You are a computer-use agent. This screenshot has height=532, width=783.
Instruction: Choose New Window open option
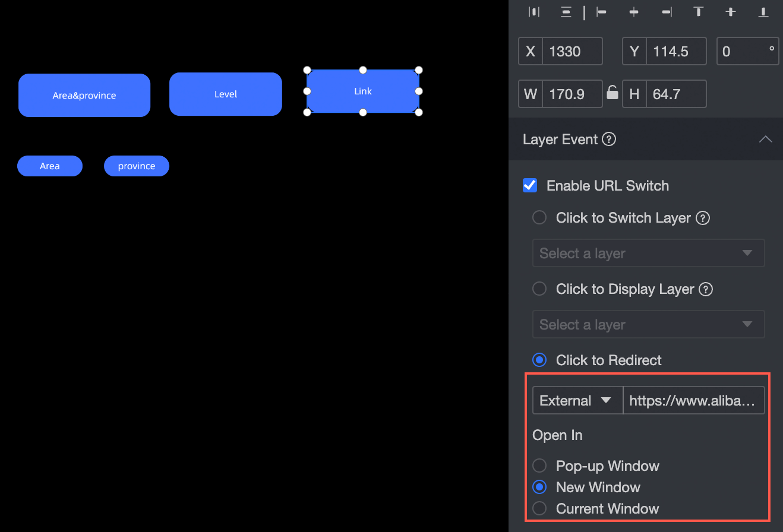(x=539, y=487)
